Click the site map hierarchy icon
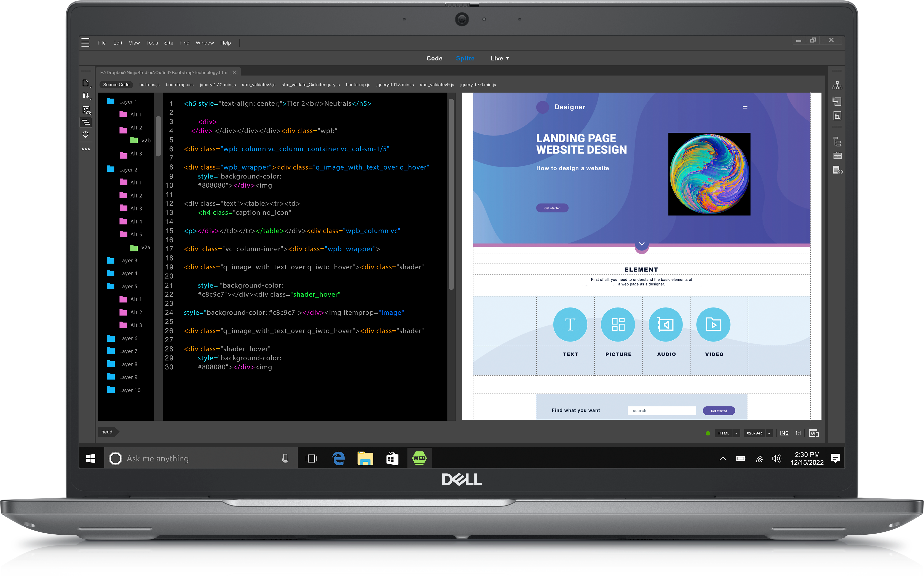The height and width of the screenshot is (576, 924). coord(837,85)
